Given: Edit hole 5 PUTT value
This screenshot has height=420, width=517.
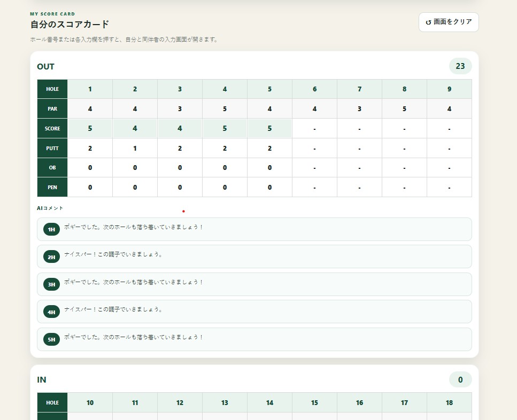Looking at the screenshot, I should [269, 148].
